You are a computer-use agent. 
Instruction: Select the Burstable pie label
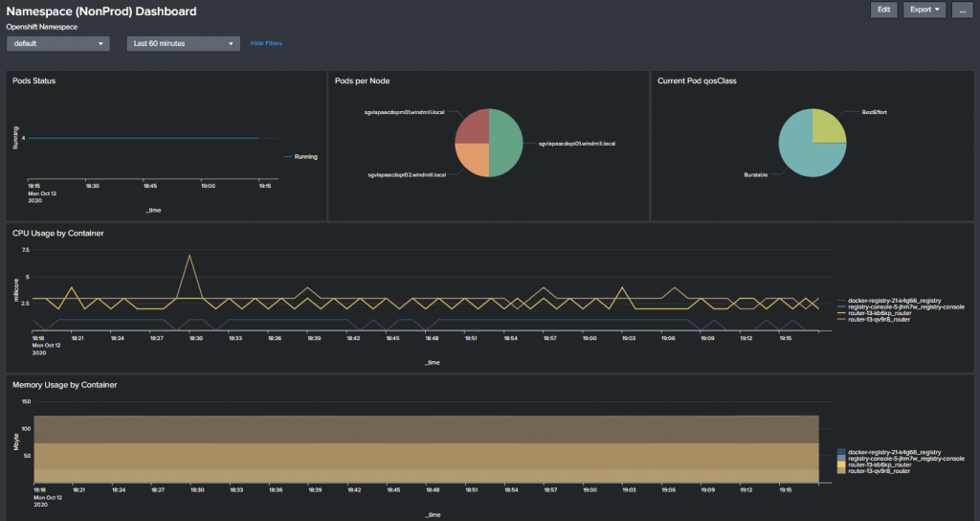pos(756,174)
